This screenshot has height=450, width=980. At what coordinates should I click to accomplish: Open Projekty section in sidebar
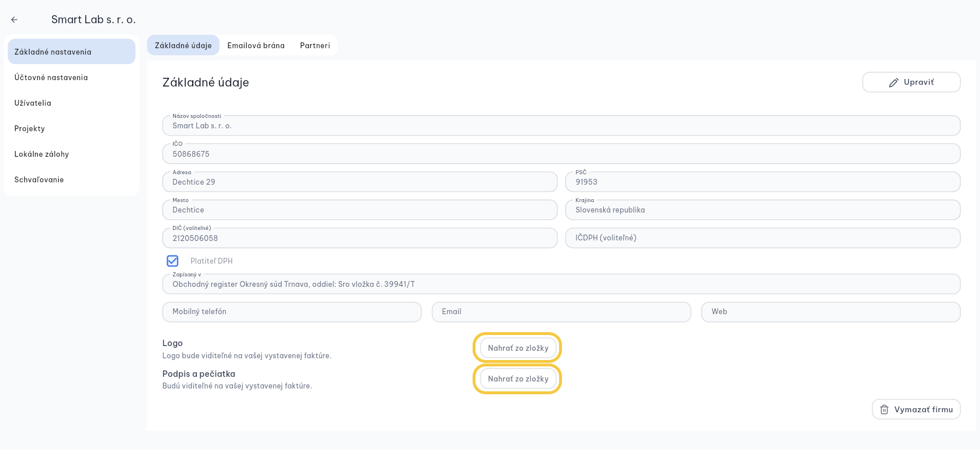pos(71,128)
